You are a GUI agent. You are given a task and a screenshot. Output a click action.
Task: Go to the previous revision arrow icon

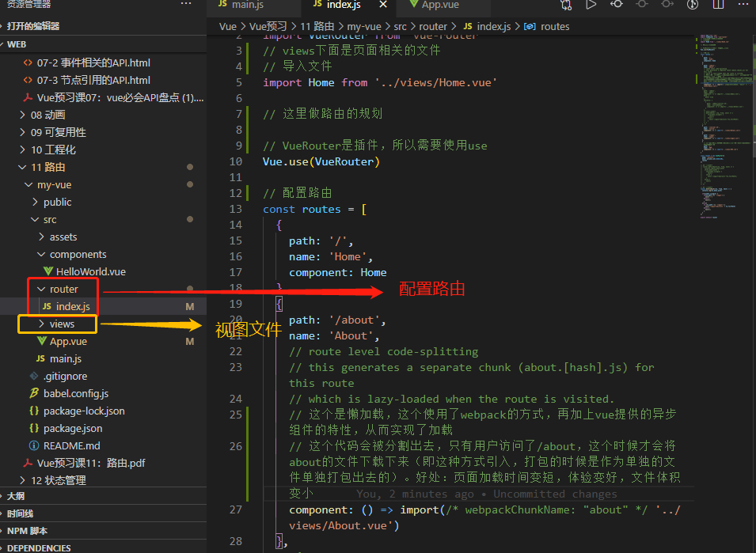pos(616,4)
